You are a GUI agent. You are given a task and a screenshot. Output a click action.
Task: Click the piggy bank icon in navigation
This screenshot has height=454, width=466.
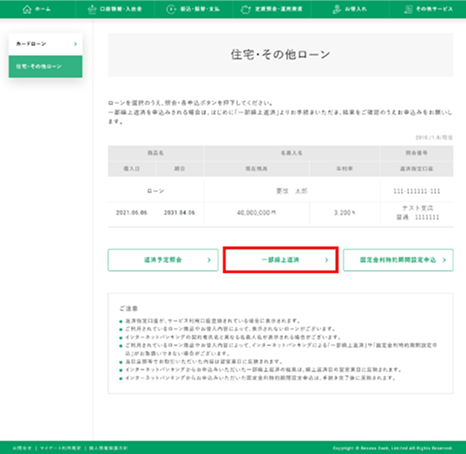point(246,10)
